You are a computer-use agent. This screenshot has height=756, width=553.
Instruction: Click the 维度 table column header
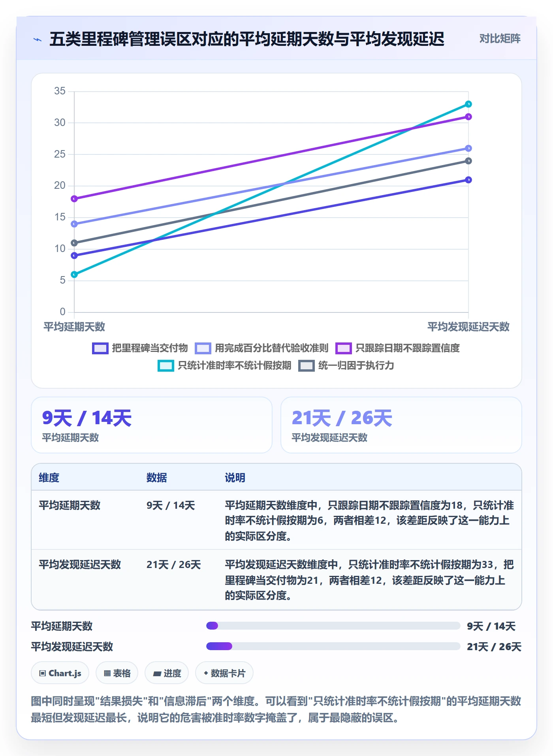pyautogui.click(x=49, y=478)
